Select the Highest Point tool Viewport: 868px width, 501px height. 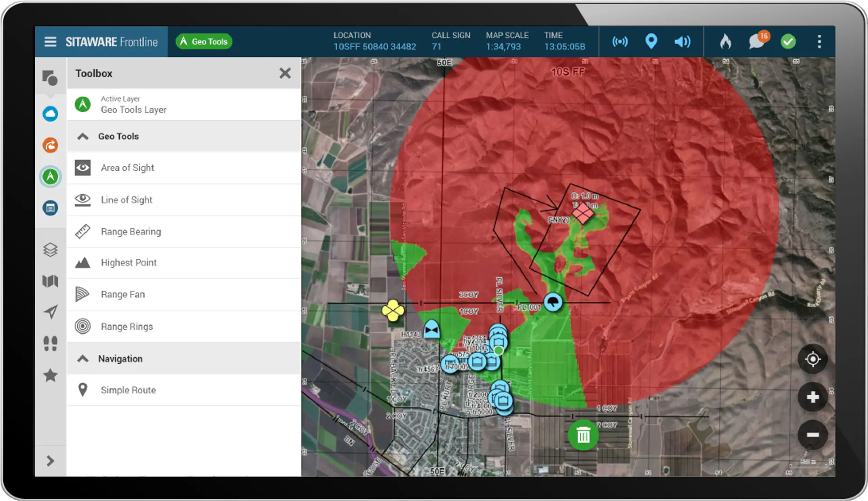click(x=128, y=262)
